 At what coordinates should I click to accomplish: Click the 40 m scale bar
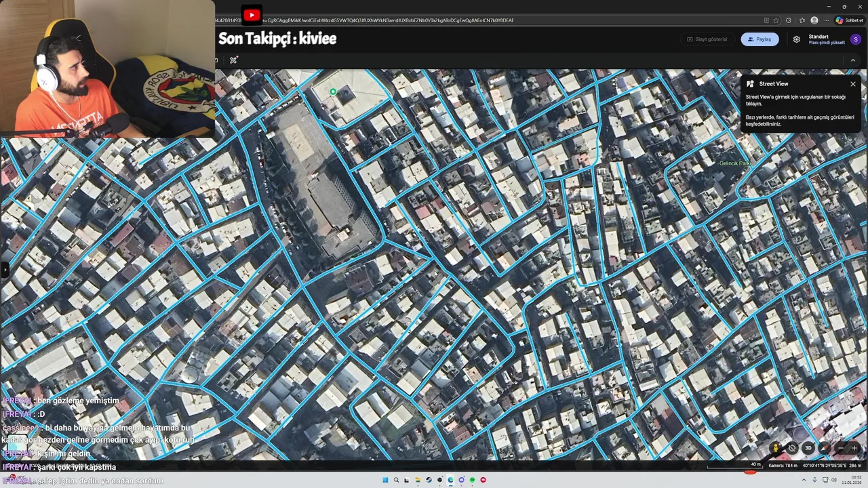pos(734,466)
